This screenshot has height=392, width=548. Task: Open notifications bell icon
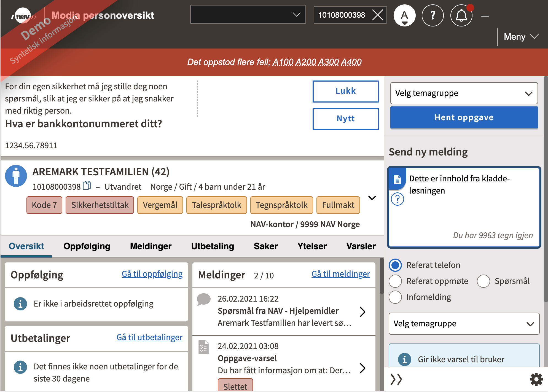(x=461, y=15)
